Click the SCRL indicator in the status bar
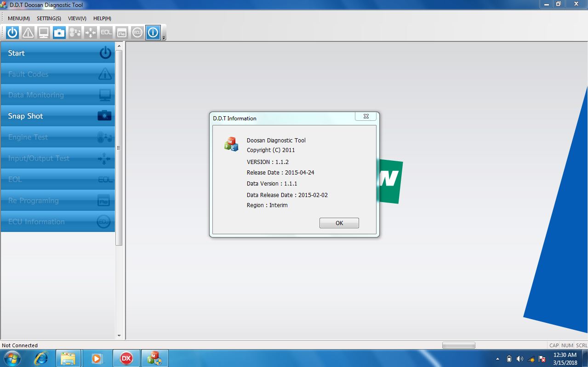This screenshot has width=588, height=367. [582, 345]
